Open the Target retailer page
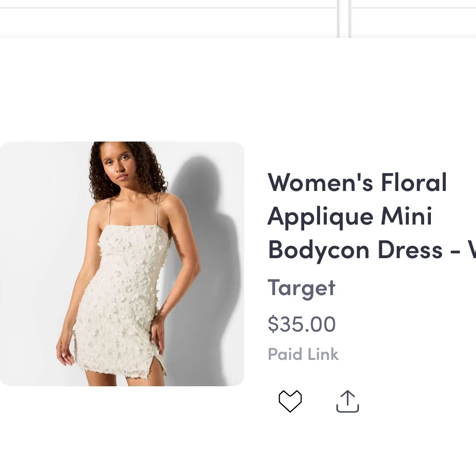The width and height of the screenshot is (476, 476). pyautogui.click(x=301, y=287)
